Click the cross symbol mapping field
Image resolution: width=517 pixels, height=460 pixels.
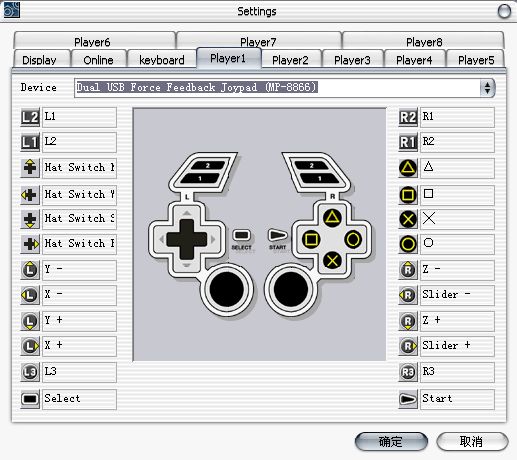point(457,219)
